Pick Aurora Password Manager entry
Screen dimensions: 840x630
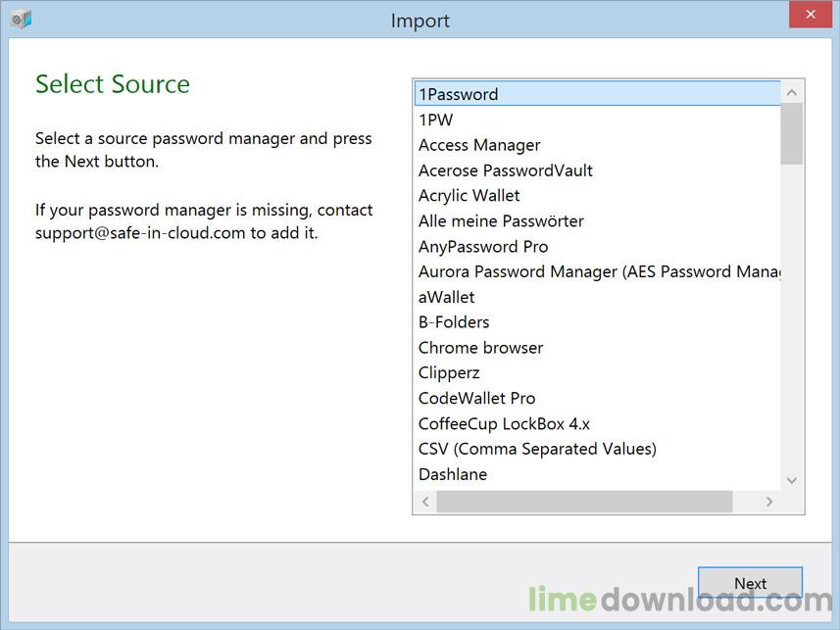pyautogui.click(x=598, y=271)
